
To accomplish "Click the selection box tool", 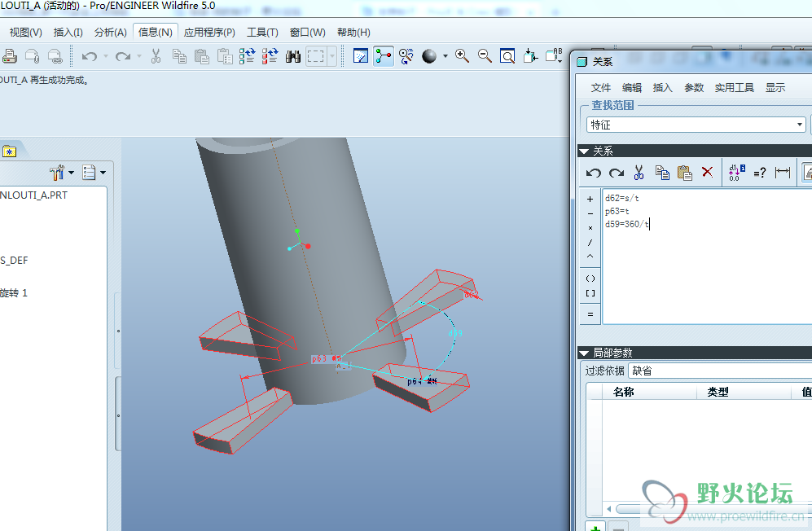I will click(316, 56).
